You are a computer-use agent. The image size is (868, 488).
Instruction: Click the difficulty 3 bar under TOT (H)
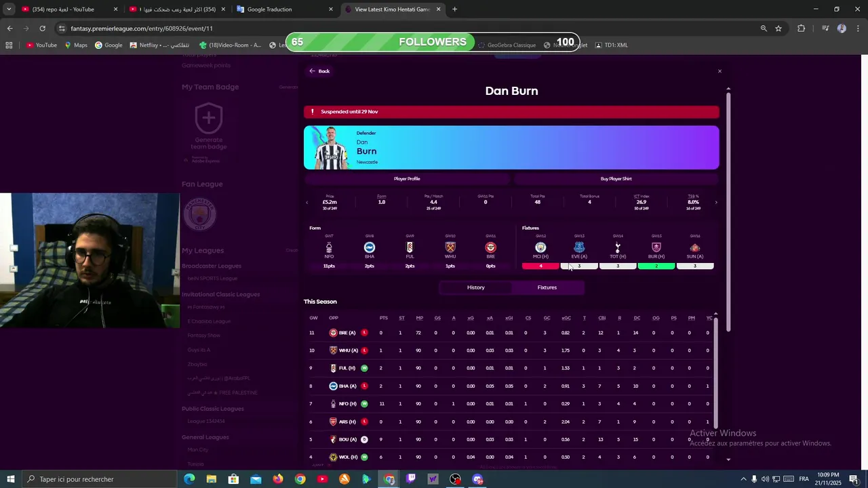point(618,266)
